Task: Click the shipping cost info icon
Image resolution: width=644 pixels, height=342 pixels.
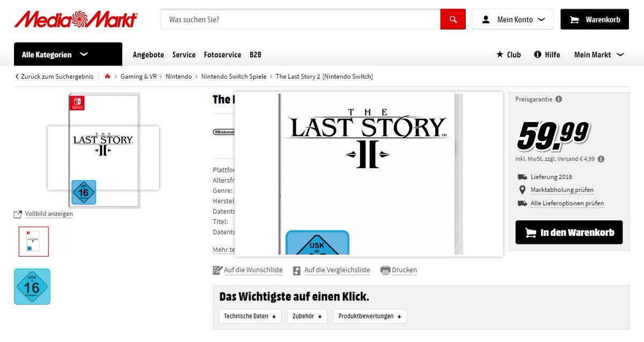Action: (x=601, y=159)
